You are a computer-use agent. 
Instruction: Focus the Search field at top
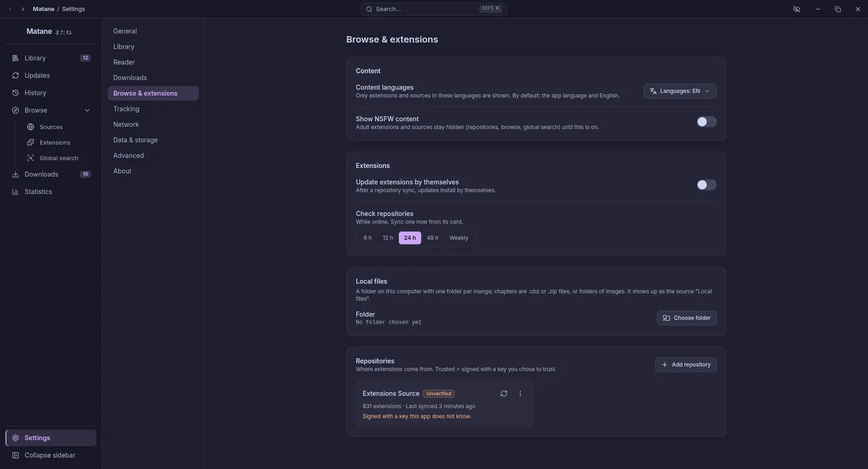coord(434,9)
